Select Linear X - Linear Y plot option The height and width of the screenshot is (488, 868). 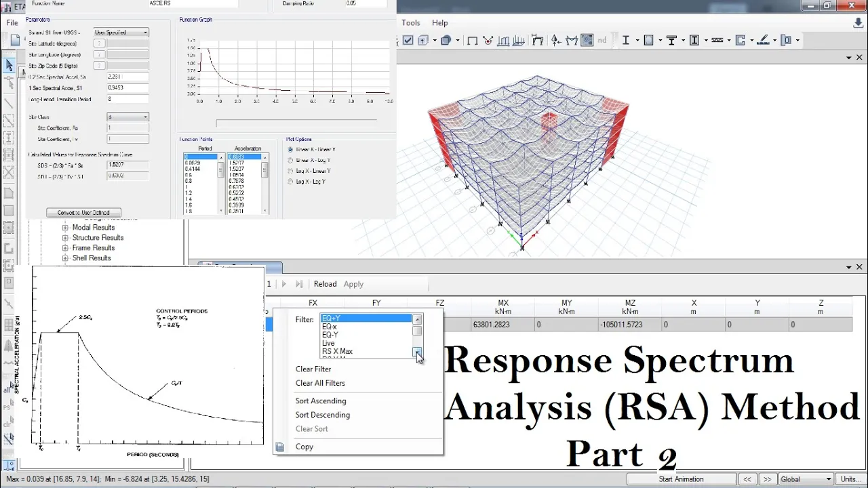[x=291, y=150]
